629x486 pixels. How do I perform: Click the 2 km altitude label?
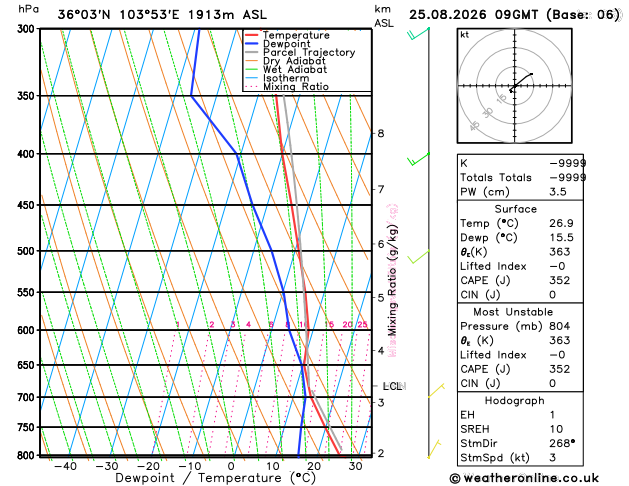pos(381,453)
